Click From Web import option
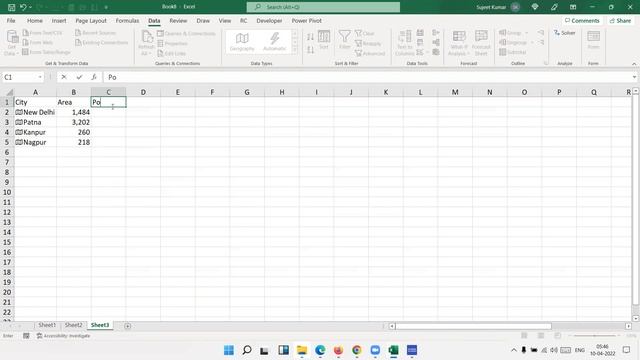640x360 pixels. (38, 42)
